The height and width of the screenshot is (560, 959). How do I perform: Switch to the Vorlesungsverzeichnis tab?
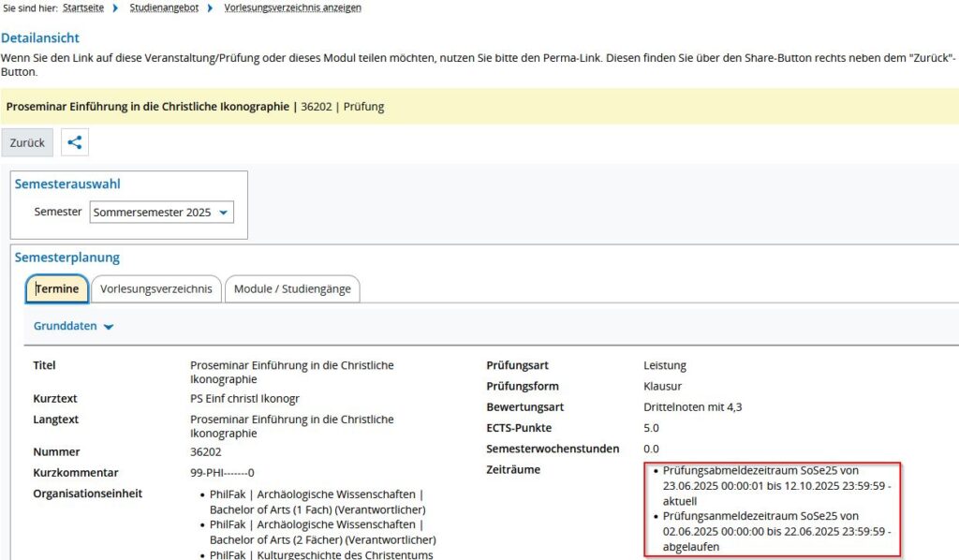pos(156,288)
